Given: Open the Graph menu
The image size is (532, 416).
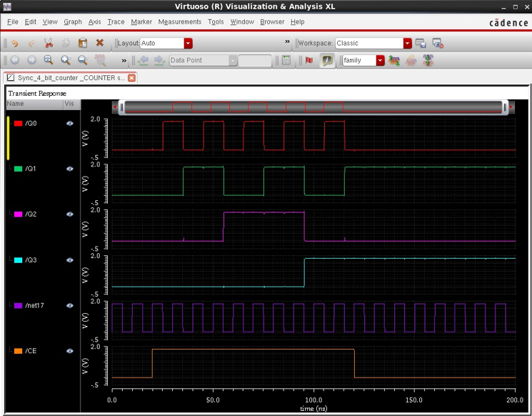Looking at the screenshot, I should point(73,21).
